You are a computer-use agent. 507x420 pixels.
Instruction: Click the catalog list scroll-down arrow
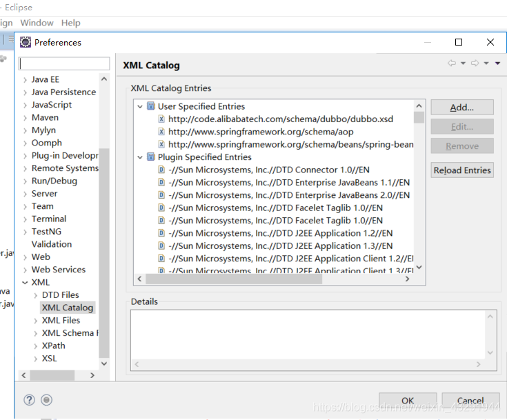coord(419,268)
